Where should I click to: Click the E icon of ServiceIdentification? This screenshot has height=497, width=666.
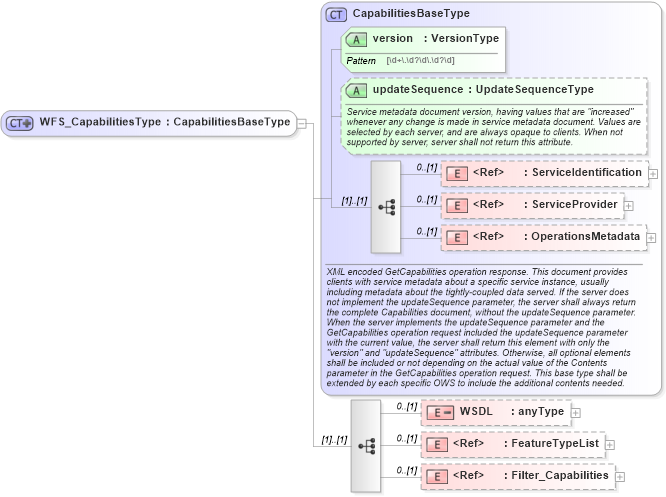tap(457, 173)
